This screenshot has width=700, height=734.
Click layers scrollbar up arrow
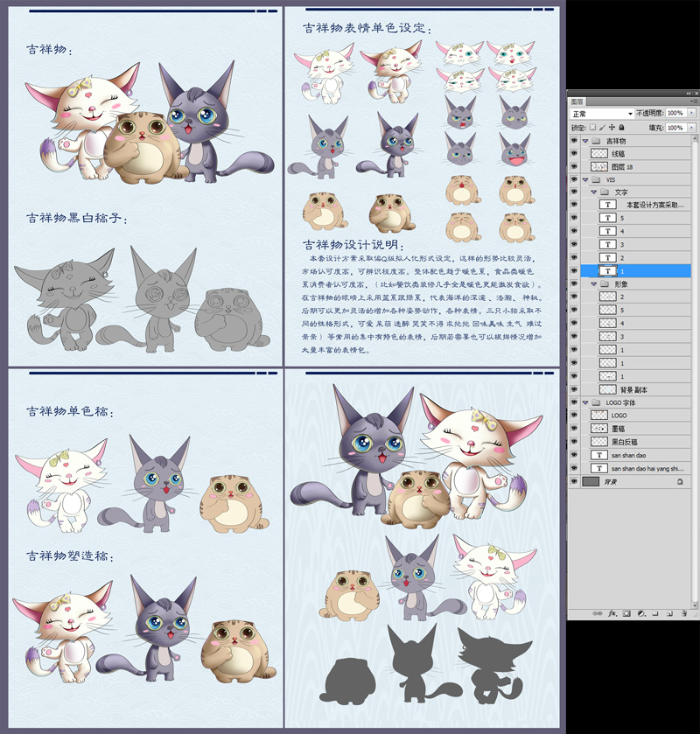(695, 137)
